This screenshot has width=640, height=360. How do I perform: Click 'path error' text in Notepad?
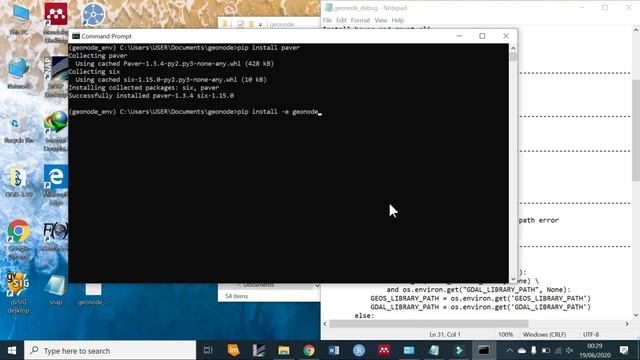tap(539, 220)
